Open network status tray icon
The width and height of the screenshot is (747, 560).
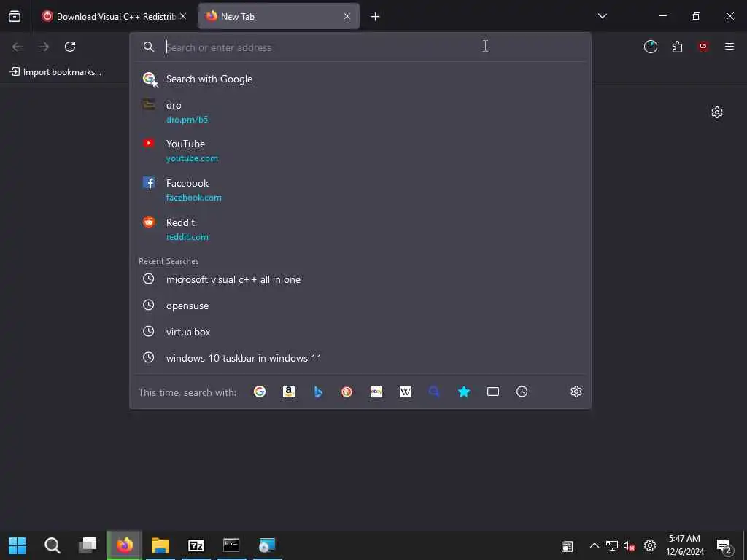pyautogui.click(x=612, y=545)
